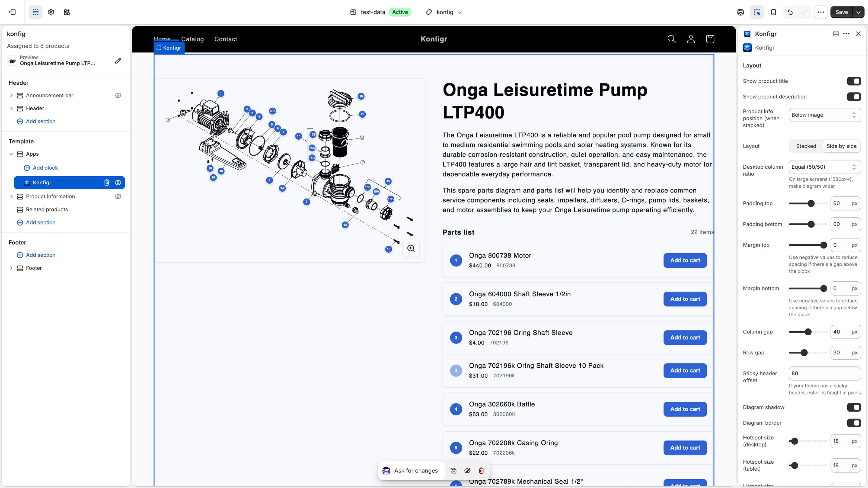
Task: Hide block via floating toolbar eye icon
Action: click(x=467, y=470)
